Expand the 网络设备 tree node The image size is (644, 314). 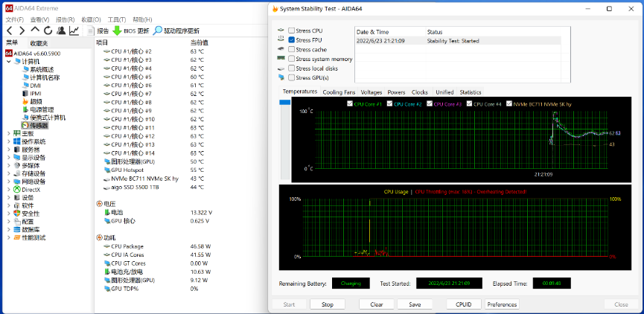coord(9,182)
